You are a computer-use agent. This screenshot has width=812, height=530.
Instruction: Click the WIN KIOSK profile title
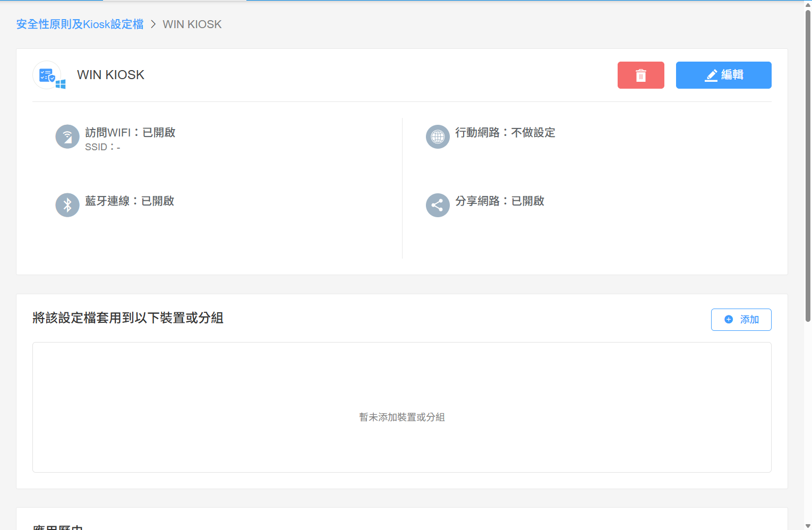click(x=110, y=75)
